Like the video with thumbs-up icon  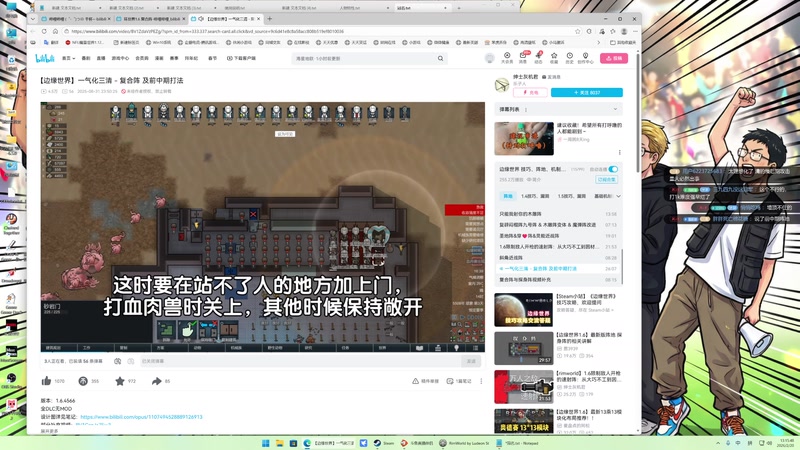[46, 381]
